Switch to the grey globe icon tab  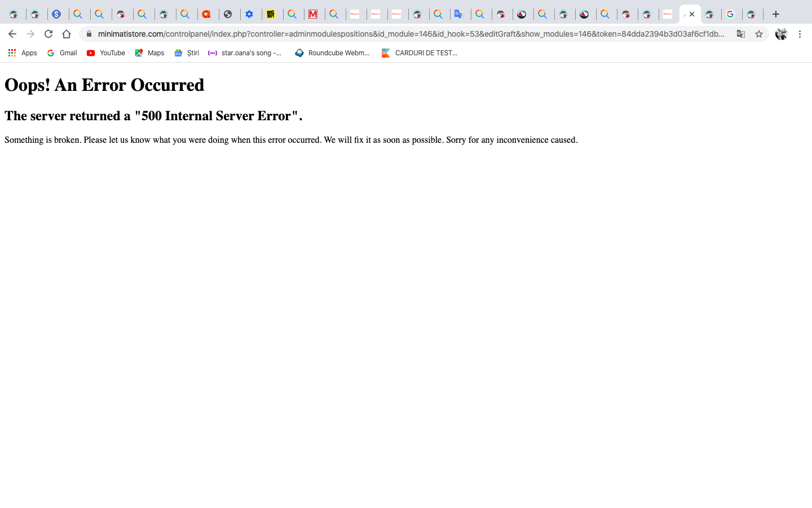(x=228, y=14)
